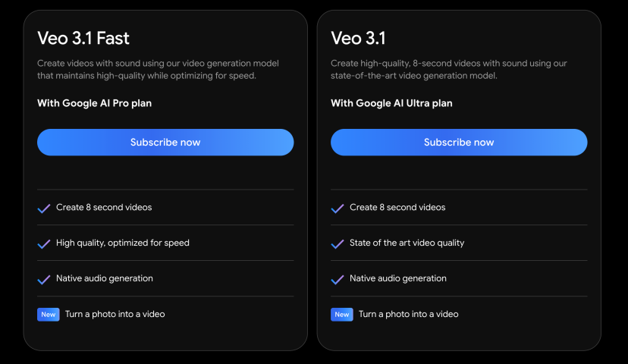Click Subscribe now under Veo 3.1 Fast
628x364 pixels.
coord(165,143)
